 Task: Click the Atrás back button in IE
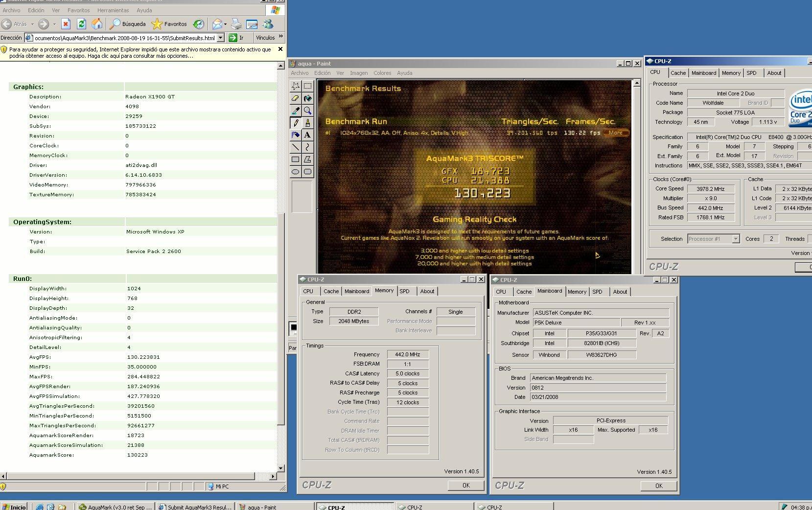point(14,23)
